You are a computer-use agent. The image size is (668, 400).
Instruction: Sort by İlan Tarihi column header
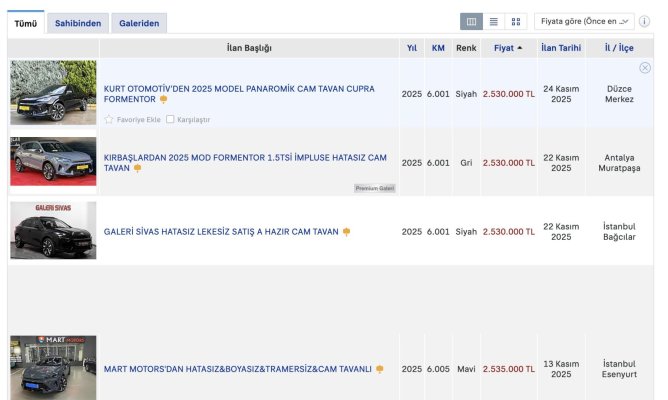[561, 48]
